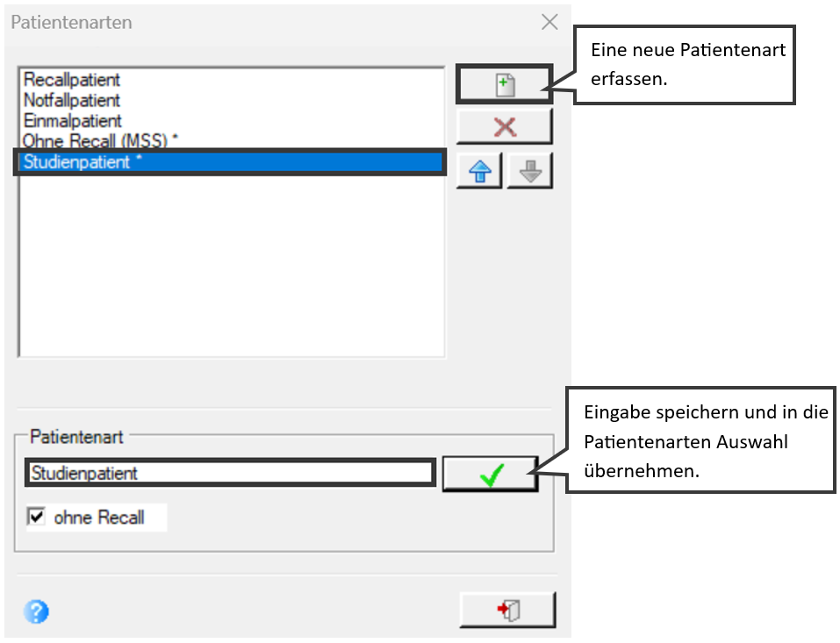Click the gray move-down arrow button
This screenshot has height=643, width=840.
[x=530, y=171]
